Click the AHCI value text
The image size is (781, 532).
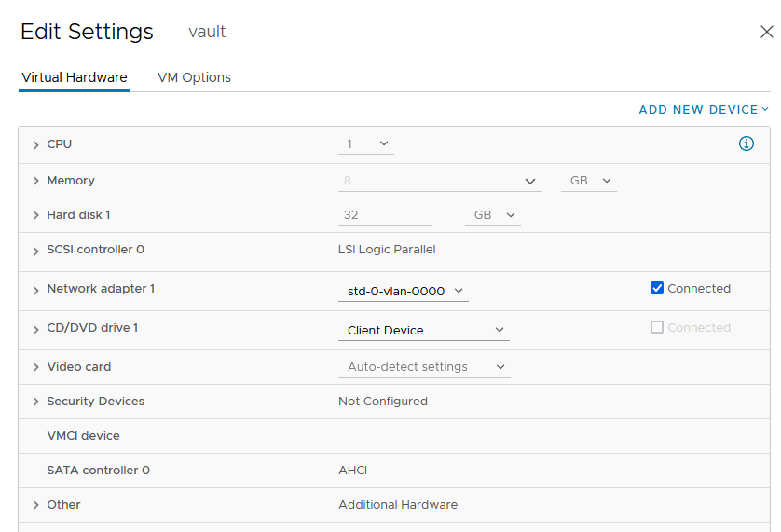pos(352,471)
